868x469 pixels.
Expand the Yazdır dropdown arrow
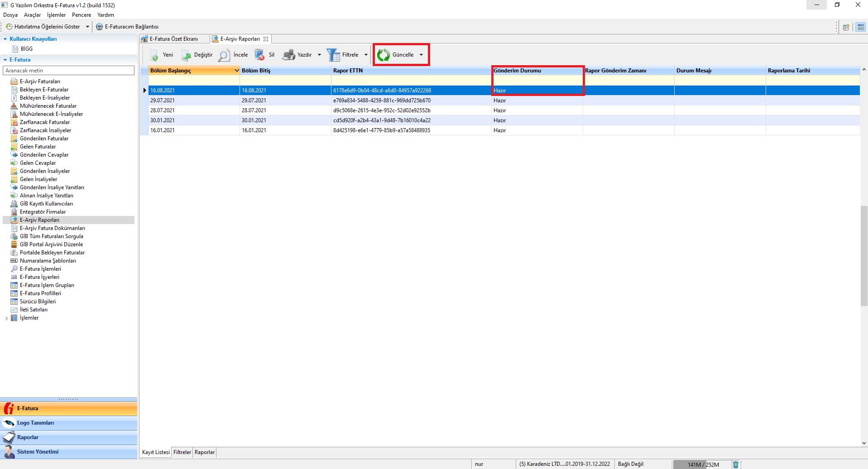[319, 55]
